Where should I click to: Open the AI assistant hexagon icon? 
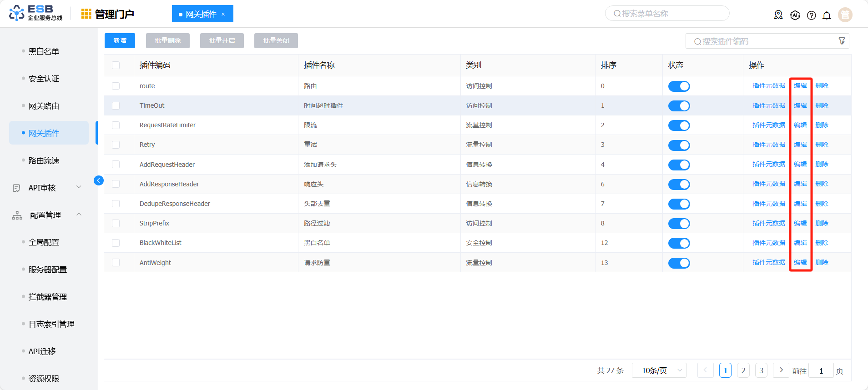pyautogui.click(x=795, y=15)
